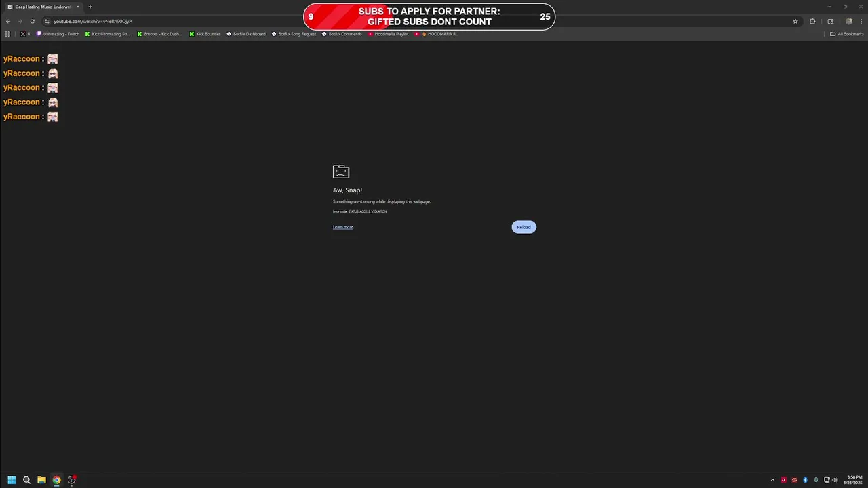868x488 pixels.
Task: Open the BotRix Dashboard bookmark
Action: click(x=246, y=34)
